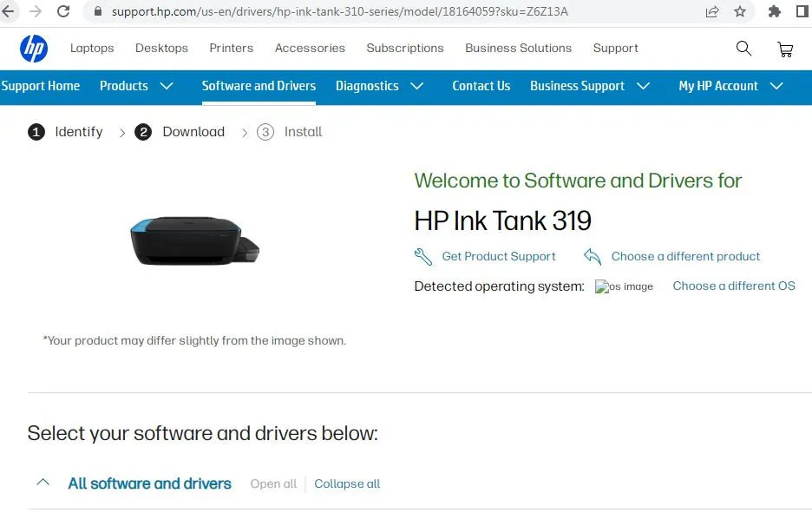Screen dimensions: 812x513
Task: Click the side panel icon
Action: 802,11
